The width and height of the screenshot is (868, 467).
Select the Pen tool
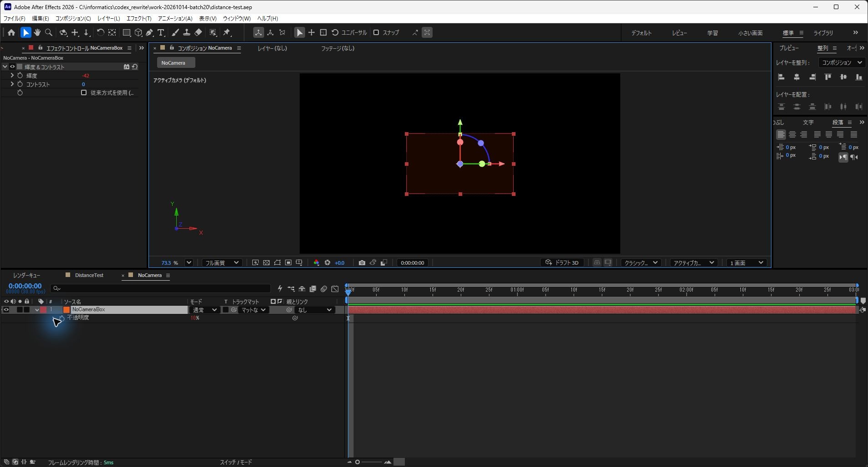tap(149, 32)
